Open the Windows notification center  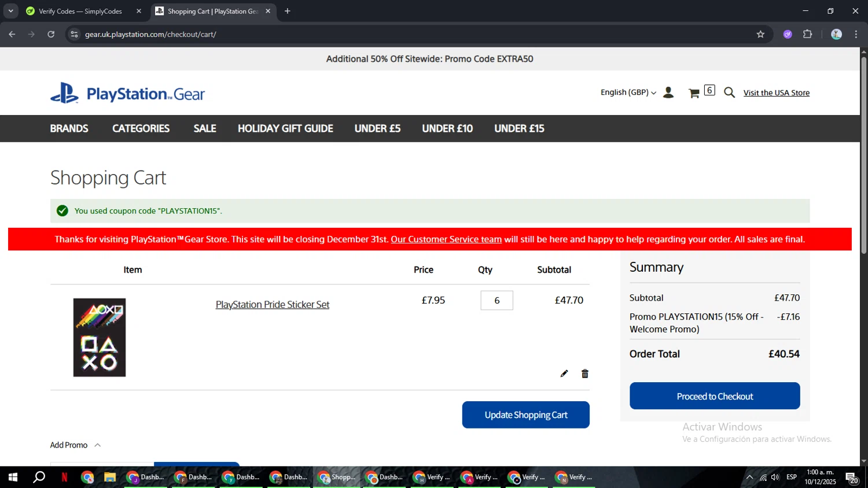852,478
